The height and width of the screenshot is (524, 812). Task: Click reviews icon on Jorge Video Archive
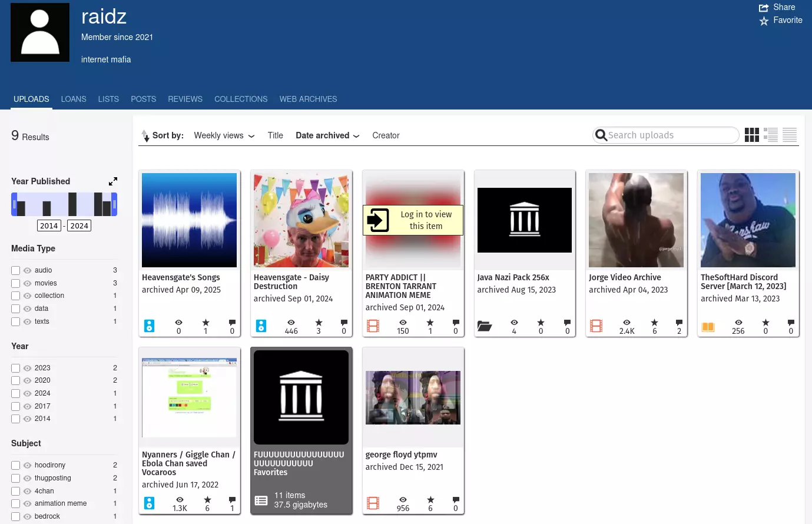point(679,323)
